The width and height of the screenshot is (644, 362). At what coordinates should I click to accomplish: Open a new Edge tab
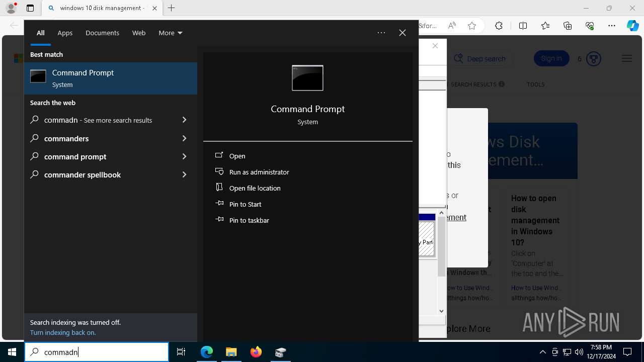coord(172,8)
